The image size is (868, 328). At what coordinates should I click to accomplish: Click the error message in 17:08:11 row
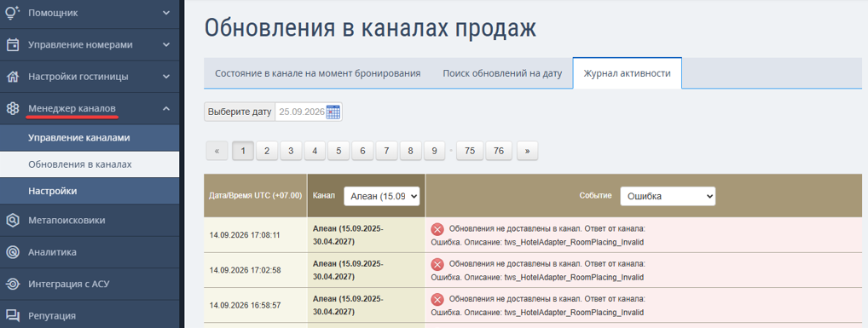click(538, 235)
